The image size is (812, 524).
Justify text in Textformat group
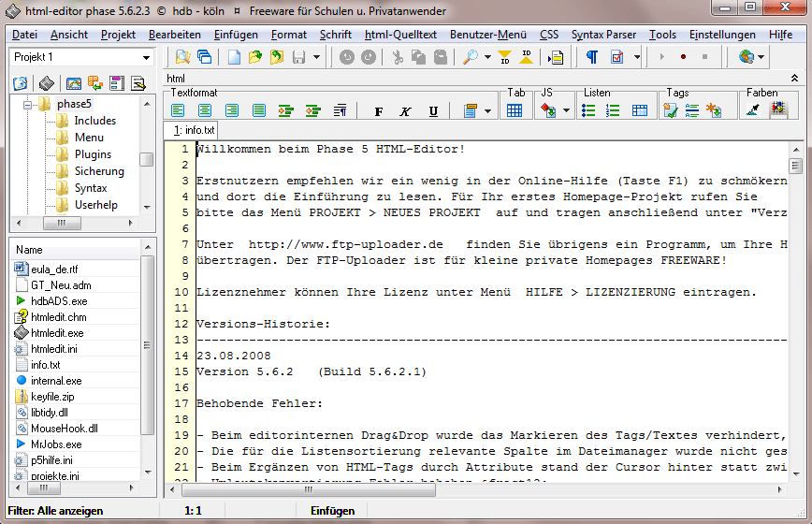click(x=258, y=110)
